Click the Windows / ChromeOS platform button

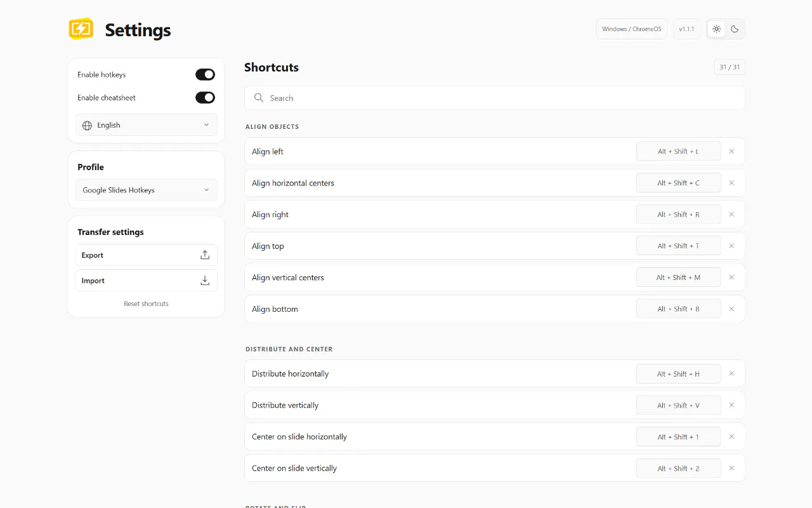pyautogui.click(x=632, y=29)
